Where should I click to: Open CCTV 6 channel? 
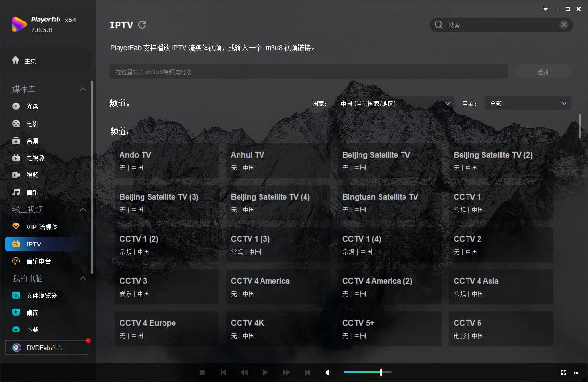(x=501, y=329)
